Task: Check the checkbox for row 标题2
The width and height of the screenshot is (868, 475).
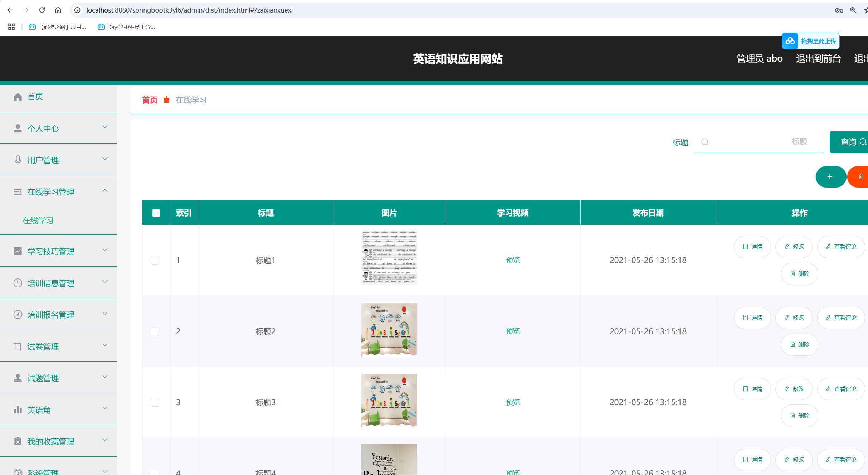Action: pos(155,331)
